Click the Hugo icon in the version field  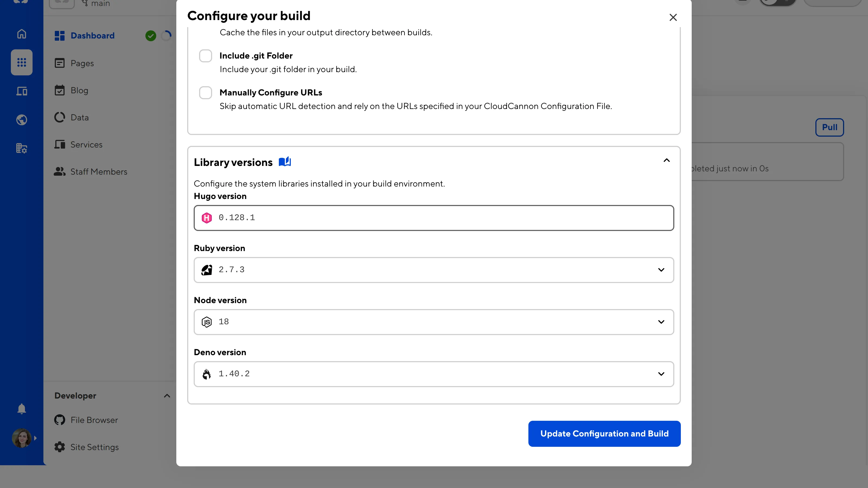(x=206, y=218)
